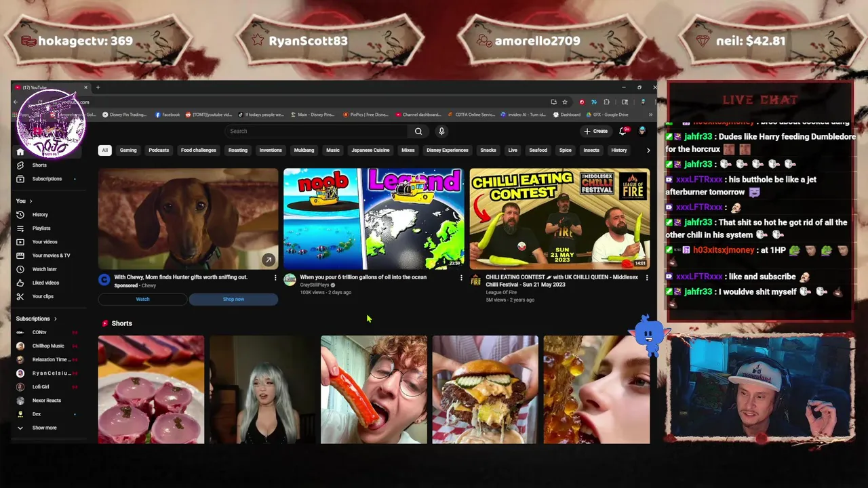Click the red extension icon in toolbar

coord(582,102)
